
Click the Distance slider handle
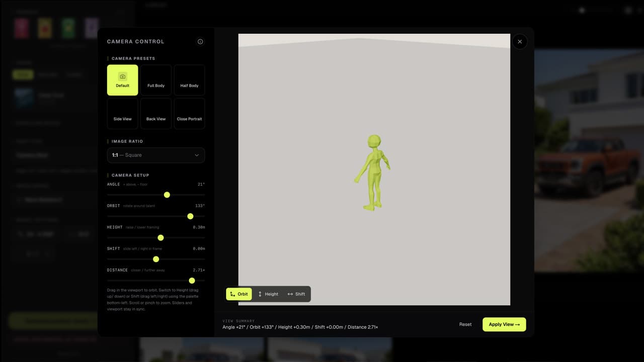[192, 281]
